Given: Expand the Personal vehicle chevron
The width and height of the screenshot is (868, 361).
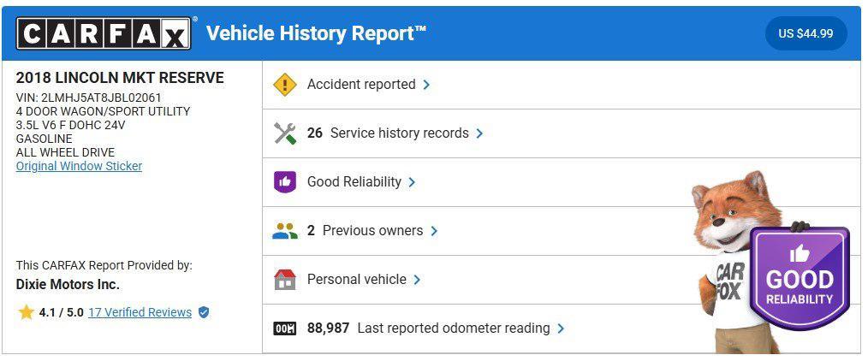Looking at the screenshot, I should coord(417,280).
